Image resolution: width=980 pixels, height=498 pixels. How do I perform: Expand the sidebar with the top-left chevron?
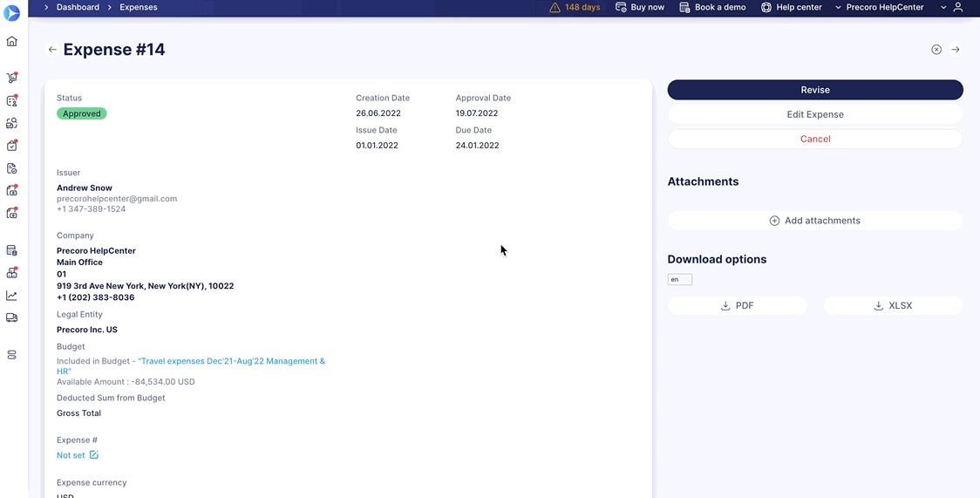(x=46, y=8)
